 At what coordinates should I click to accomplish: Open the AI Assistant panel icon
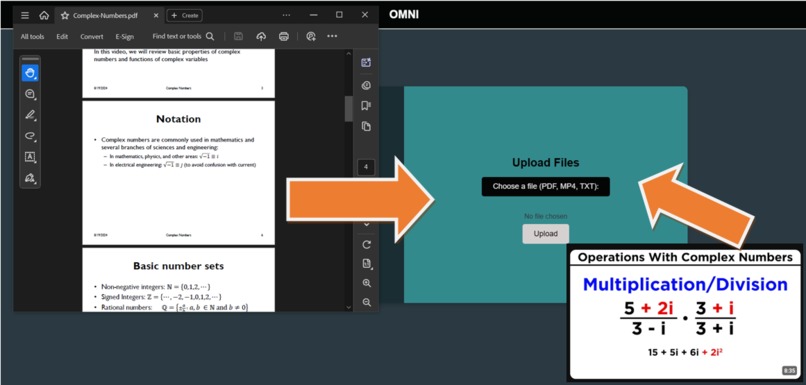click(x=366, y=63)
